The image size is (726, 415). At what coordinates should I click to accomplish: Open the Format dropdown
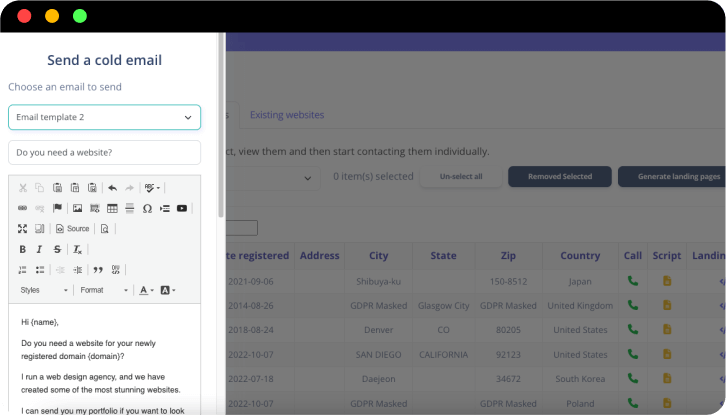(104, 290)
